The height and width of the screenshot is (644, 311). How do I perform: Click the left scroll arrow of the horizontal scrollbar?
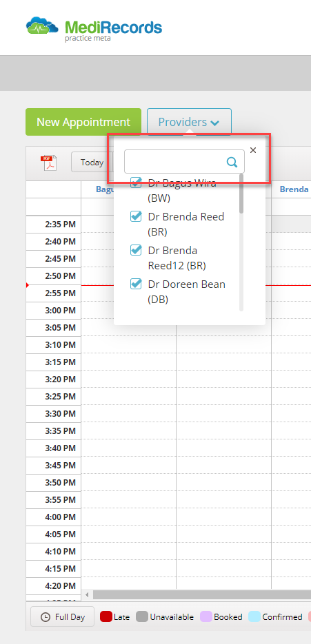(x=87, y=594)
